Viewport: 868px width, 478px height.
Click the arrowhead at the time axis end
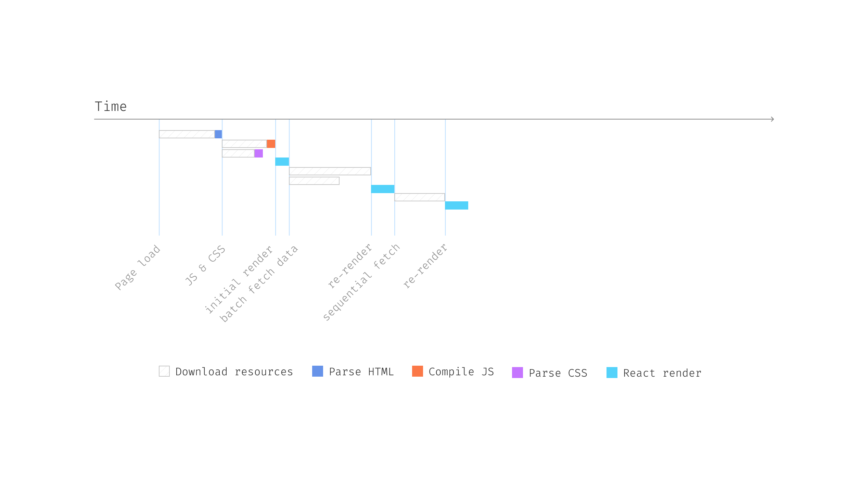tap(772, 119)
